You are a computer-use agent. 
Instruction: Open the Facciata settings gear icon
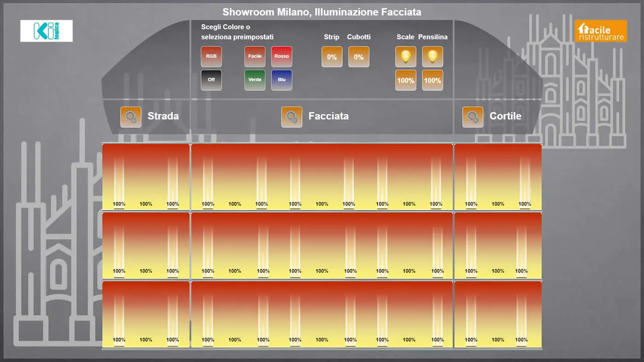(x=292, y=117)
